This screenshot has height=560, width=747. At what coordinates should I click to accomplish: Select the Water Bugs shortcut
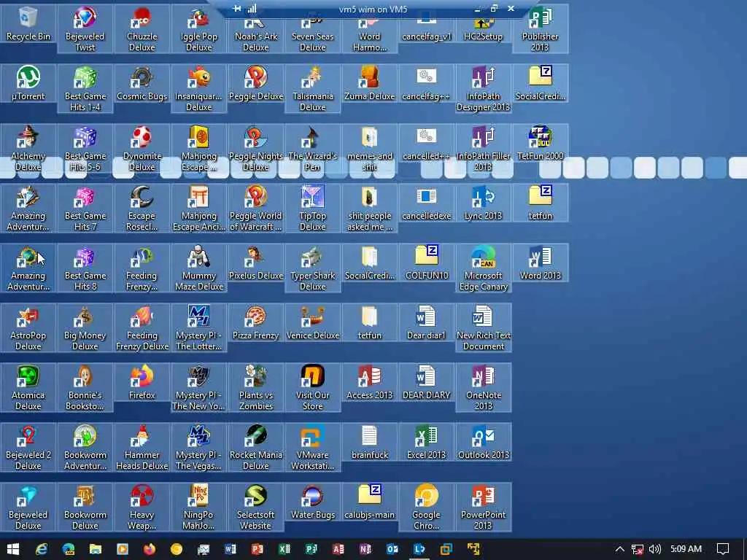pyautogui.click(x=312, y=502)
